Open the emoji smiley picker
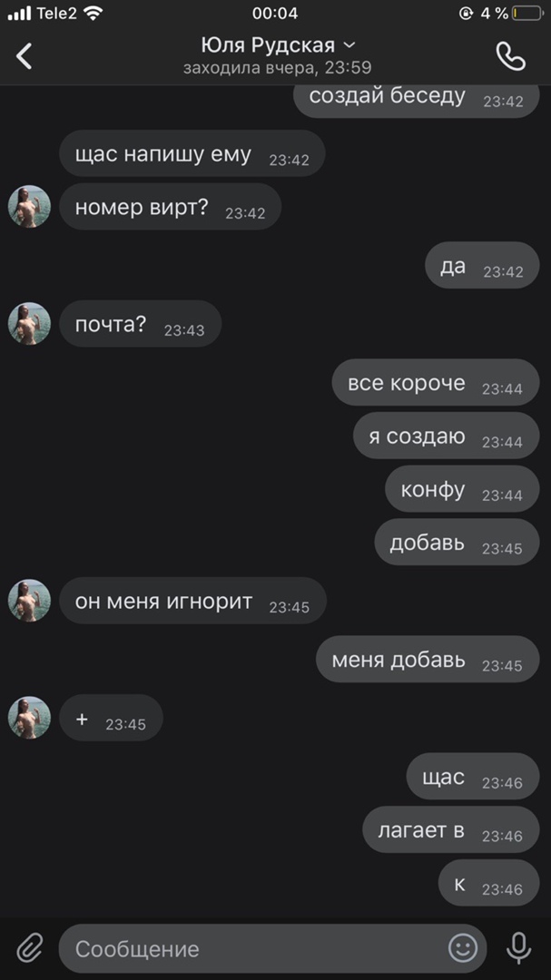 (463, 948)
